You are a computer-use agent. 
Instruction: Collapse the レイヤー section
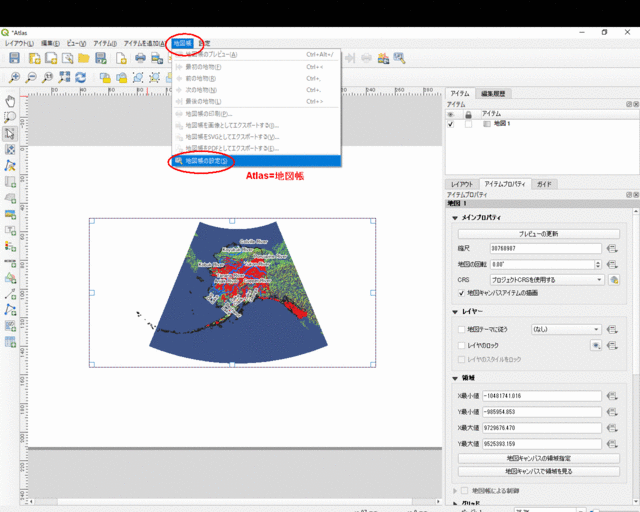(x=455, y=312)
